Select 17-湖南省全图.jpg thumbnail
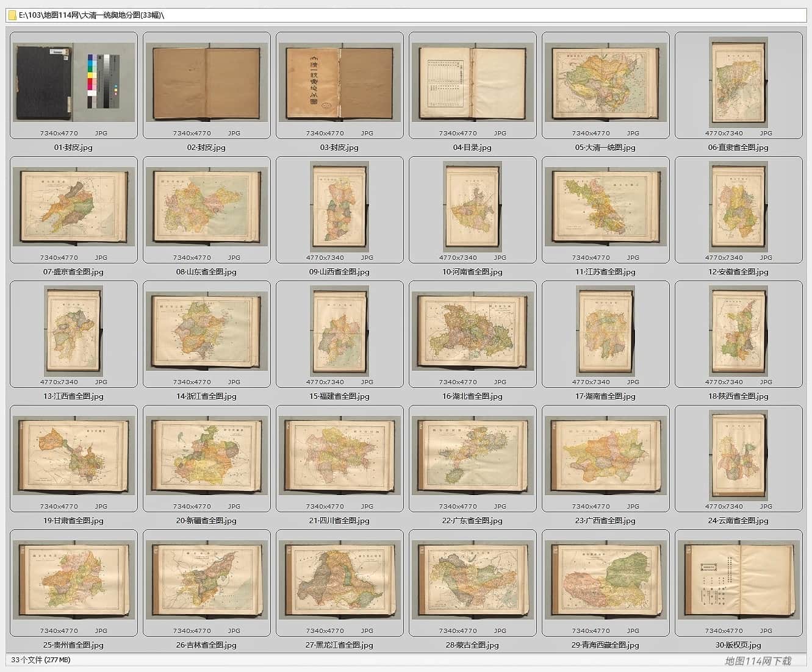 (x=606, y=334)
